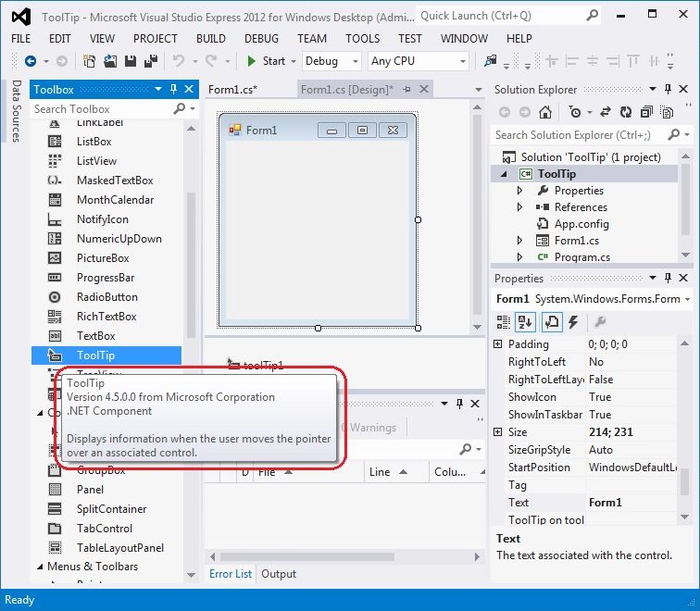
Task: Switch to the Form1.cs code tab
Action: tap(233, 90)
